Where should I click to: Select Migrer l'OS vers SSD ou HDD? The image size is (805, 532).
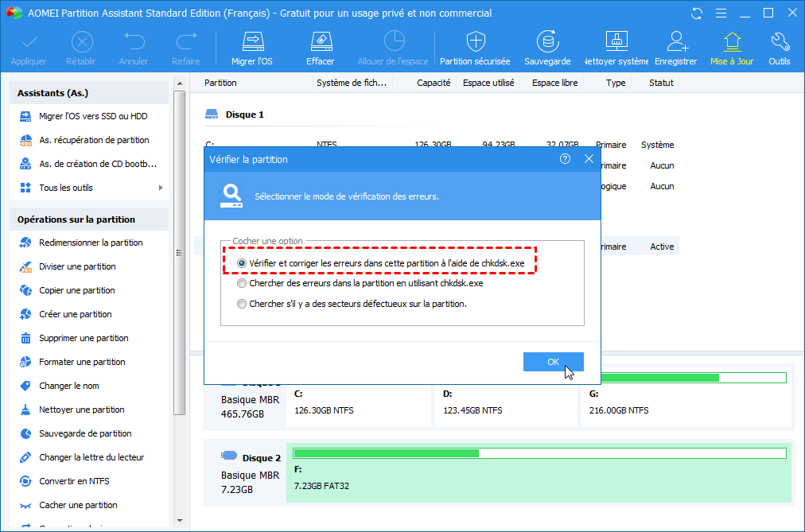84,116
